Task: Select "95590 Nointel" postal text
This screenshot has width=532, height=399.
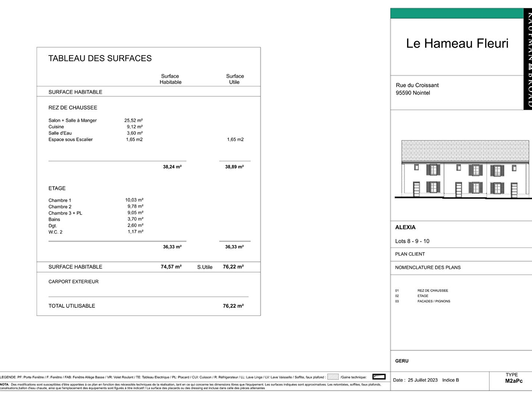Action: (x=413, y=93)
